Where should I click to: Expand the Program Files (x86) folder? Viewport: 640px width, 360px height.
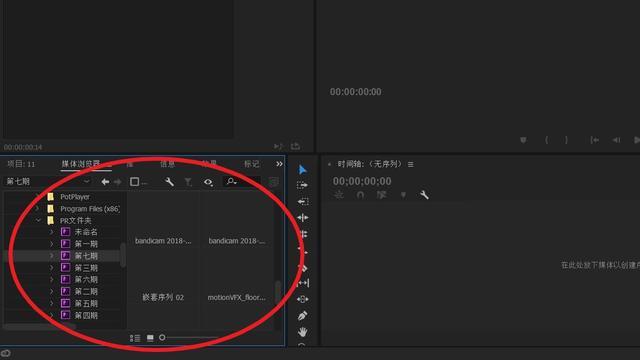click(38, 209)
